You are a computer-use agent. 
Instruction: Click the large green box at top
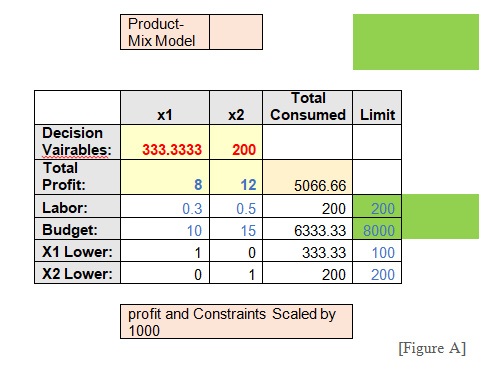point(416,42)
